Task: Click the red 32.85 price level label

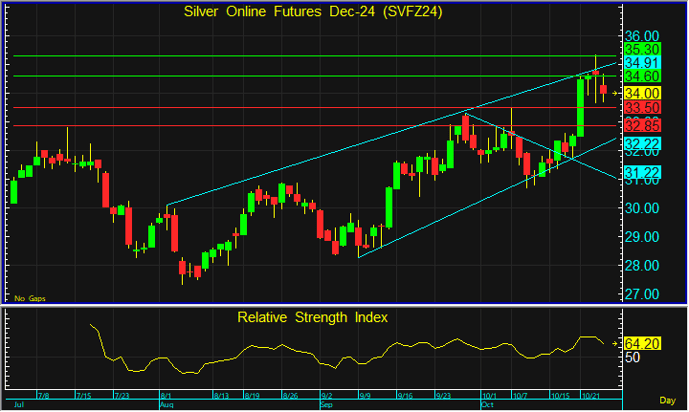Action: pos(640,125)
